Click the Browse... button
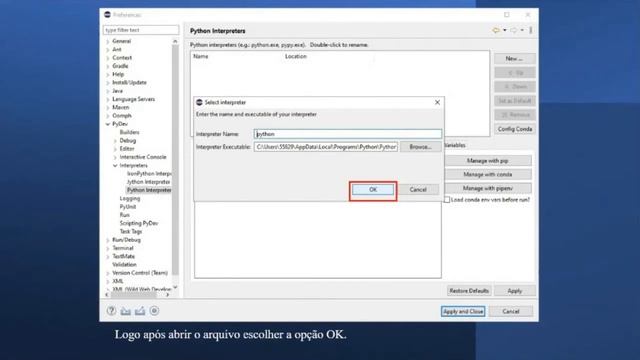This screenshot has height=360, width=640. point(420,147)
